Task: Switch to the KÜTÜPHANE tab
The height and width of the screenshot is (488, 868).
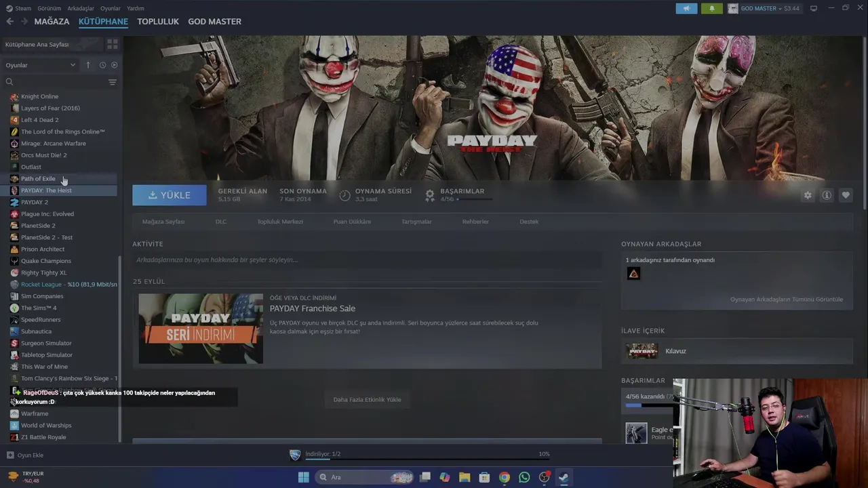Action: coord(103,22)
